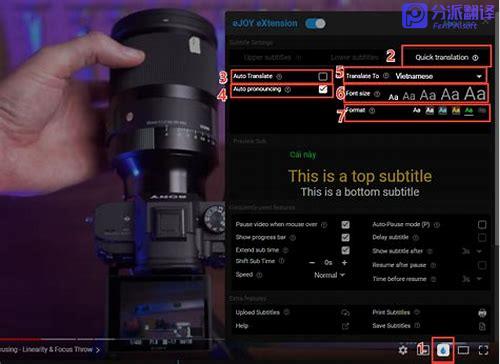
Task: Increase Shift Sub Time with plus button
Action: tap(344, 263)
